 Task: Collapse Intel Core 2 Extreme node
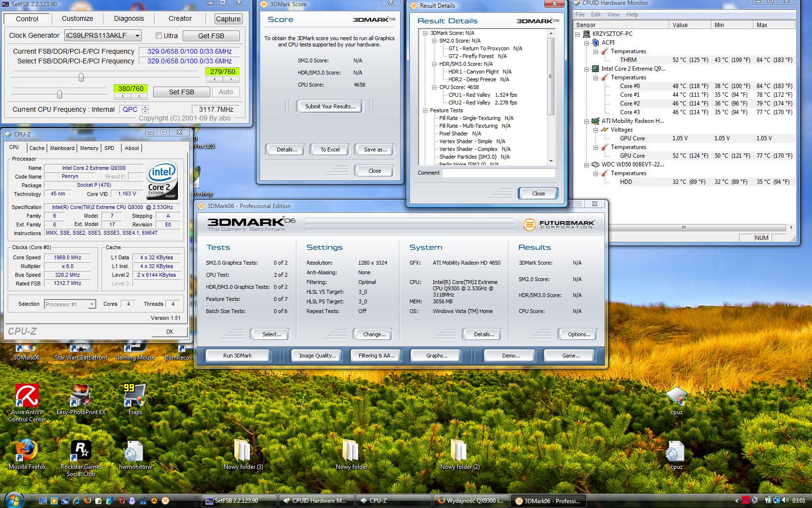tap(587, 69)
